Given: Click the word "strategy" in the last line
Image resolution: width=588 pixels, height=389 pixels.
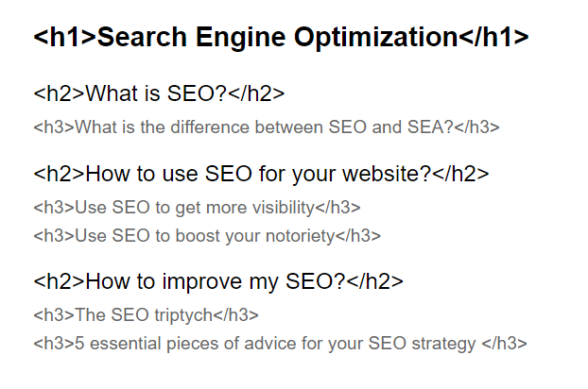Looking at the screenshot, I should coord(444,344).
